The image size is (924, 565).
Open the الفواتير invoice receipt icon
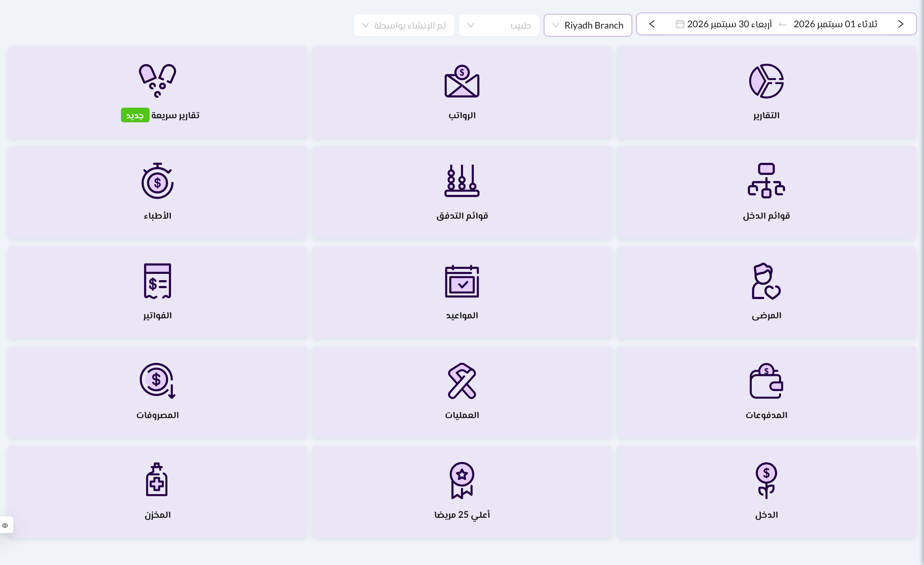point(158,281)
